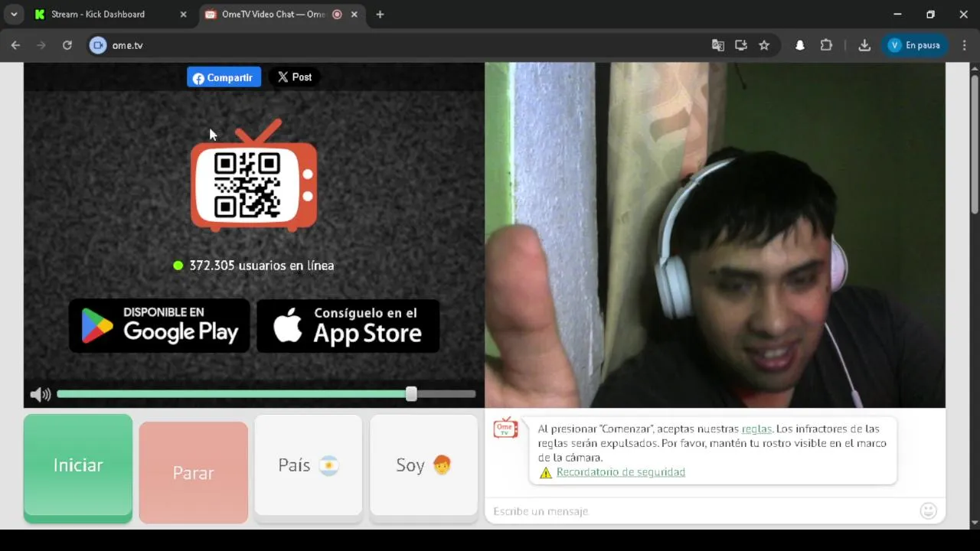Open the tab search dropdown arrow
980x551 pixels.
14,14
